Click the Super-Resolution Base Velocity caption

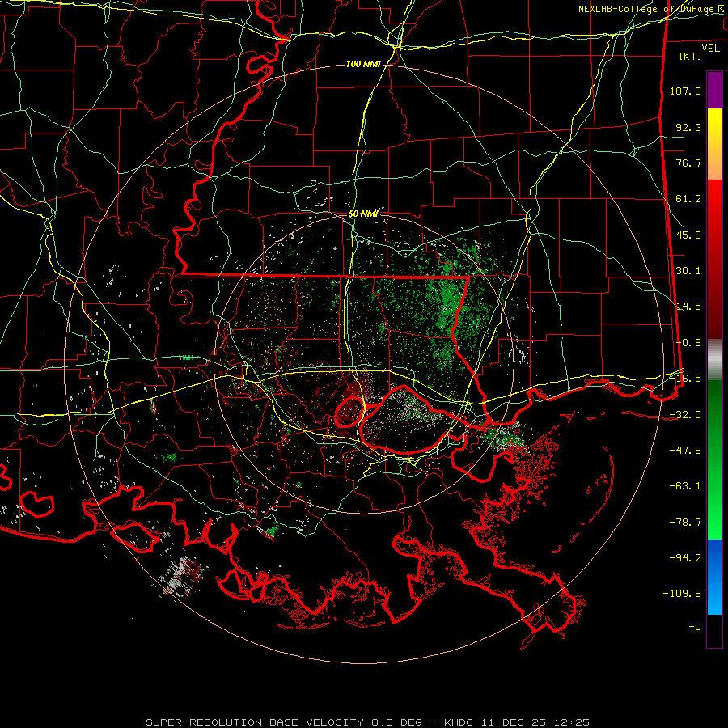pyautogui.click(x=368, y=722)
